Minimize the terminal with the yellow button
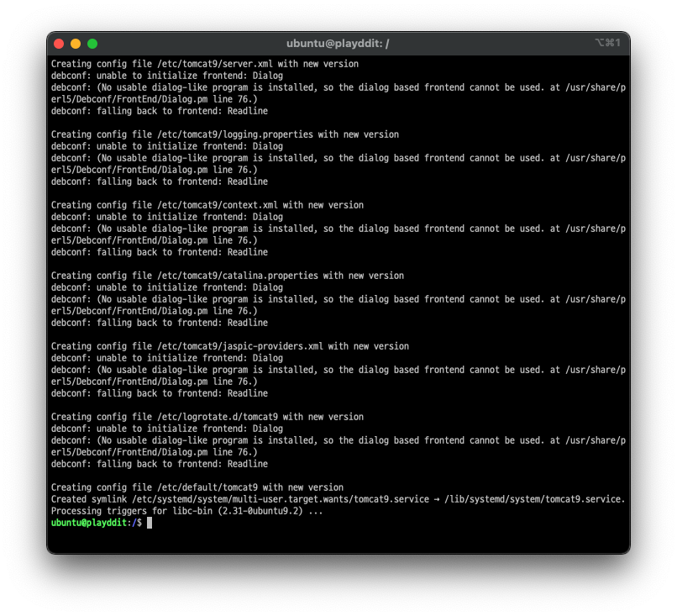Viewport: 677px width, 616px height. 76,44
